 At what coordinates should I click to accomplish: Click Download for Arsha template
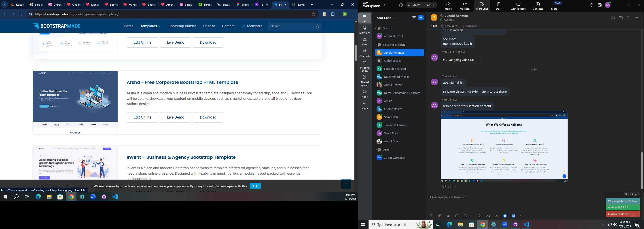[x=208, y=117]
